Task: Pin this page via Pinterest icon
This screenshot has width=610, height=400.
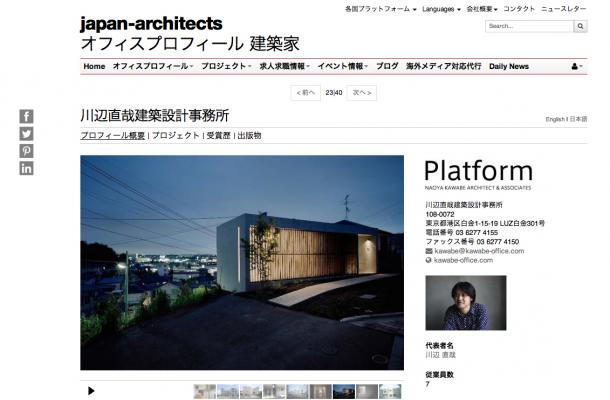Action: click(x=26, y=150)
